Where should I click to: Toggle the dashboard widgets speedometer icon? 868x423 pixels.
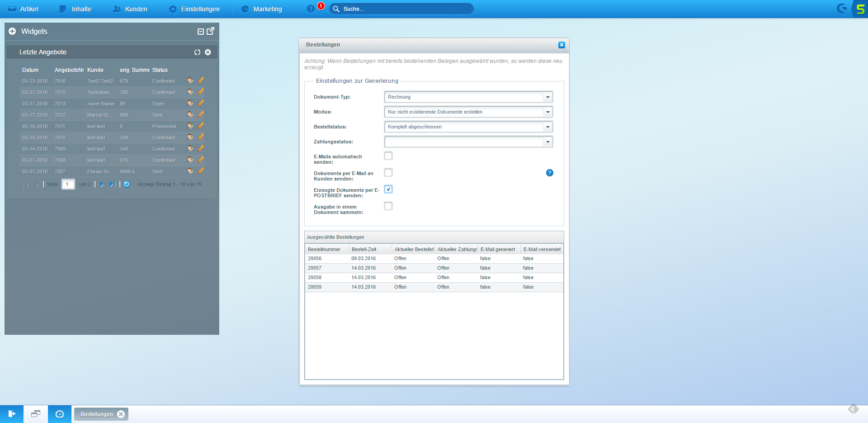pos(60,414)
